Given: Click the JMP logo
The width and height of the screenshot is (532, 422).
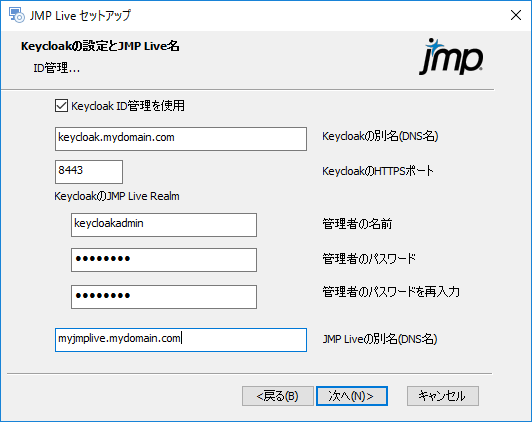Looking at the screenshot, I should [451, 56].
